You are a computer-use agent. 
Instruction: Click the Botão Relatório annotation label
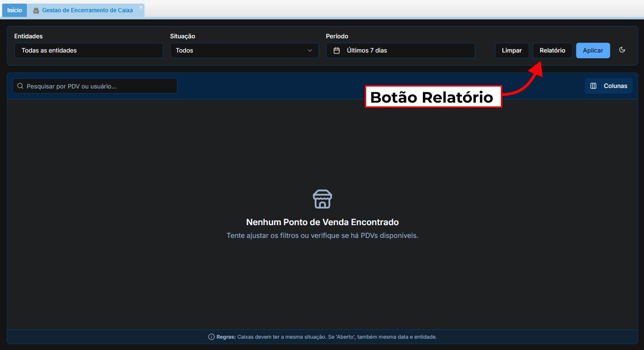[x=432, y=97]
